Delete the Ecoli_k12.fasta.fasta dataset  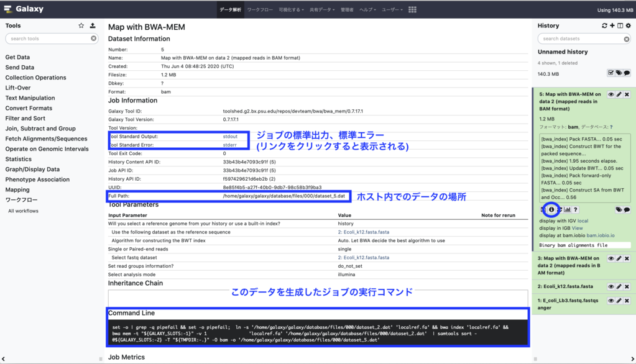click(627, 286)
